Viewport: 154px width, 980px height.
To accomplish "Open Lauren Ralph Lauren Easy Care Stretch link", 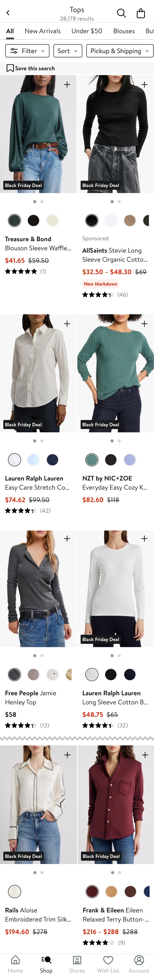I will coord(37,483).
